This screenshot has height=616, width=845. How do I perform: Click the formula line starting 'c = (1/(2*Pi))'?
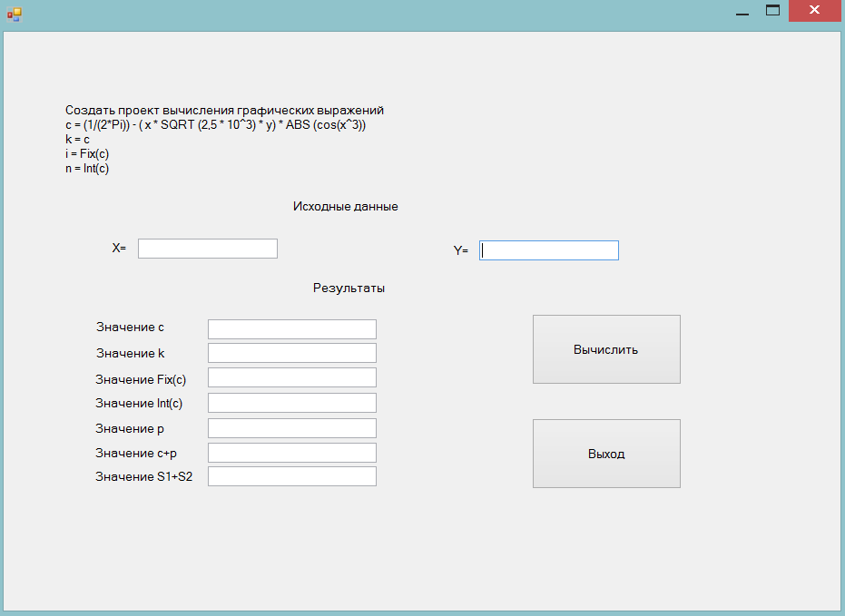coord(216,125)
